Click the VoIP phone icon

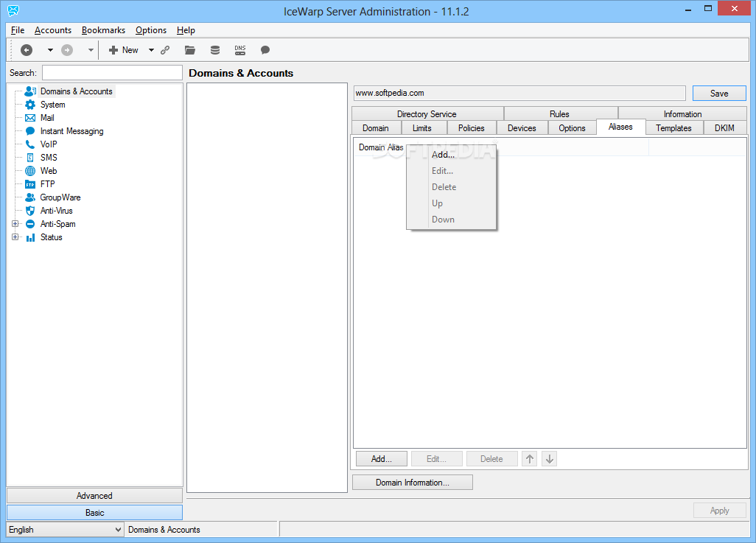30,144
